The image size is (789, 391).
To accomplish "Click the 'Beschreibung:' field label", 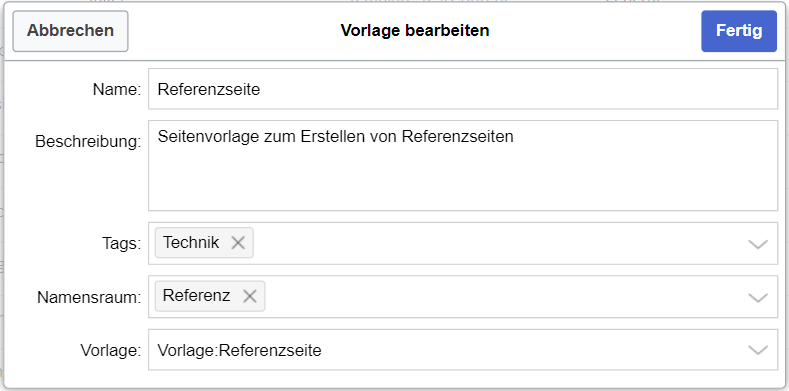I will 88,142.
